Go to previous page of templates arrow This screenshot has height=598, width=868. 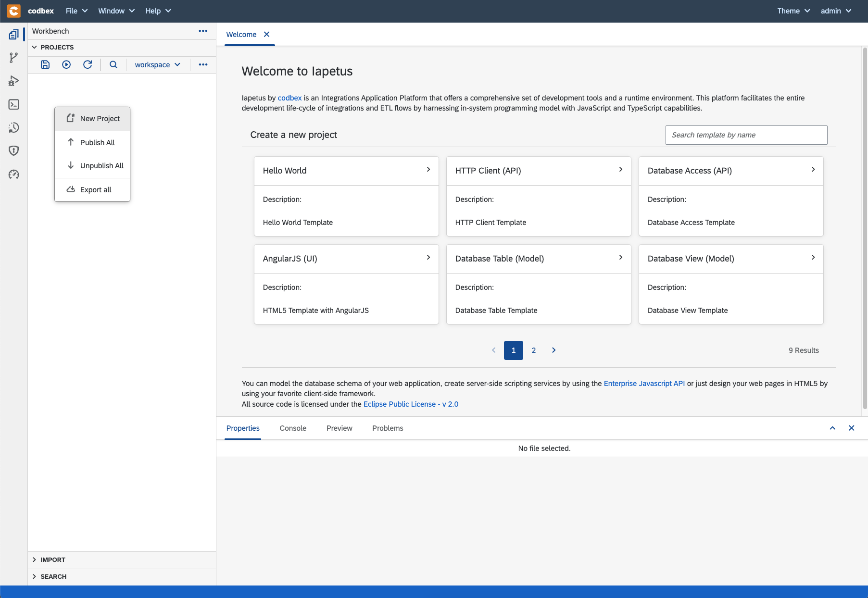493,350
